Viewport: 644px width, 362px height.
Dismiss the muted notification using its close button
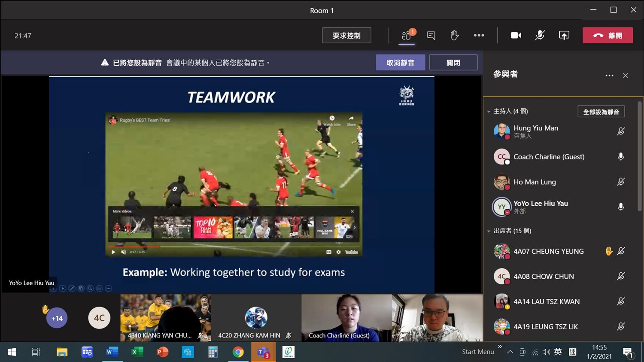click(x=453, y=63)
